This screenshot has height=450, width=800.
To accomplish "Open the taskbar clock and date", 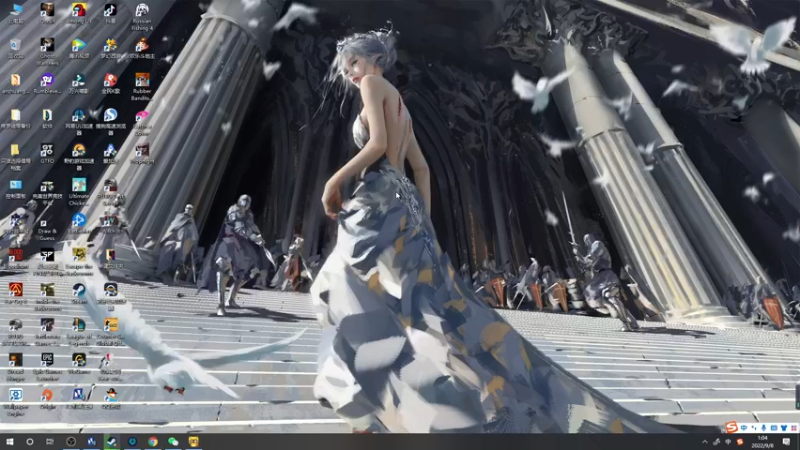I will [x=762, y=441].
